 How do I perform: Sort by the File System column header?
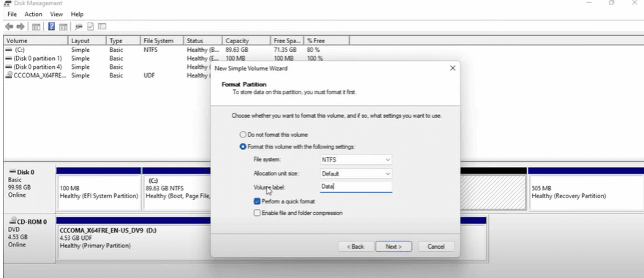click(x=162, y=41)
